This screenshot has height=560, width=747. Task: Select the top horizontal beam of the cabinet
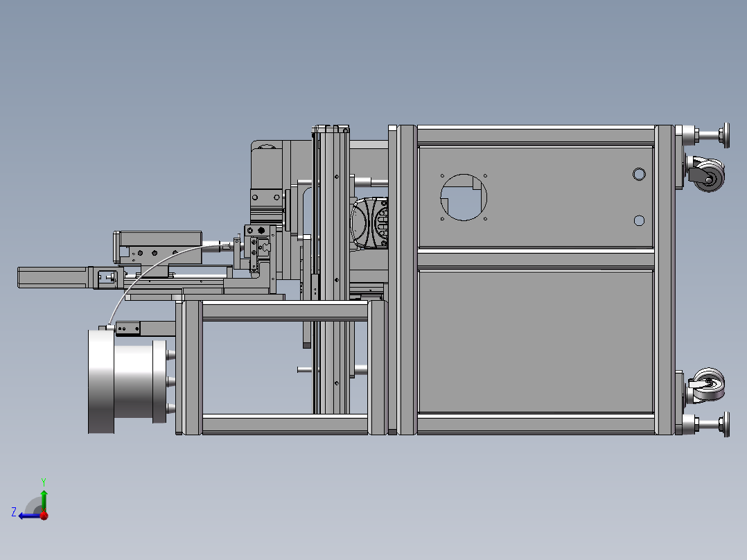pos(536,135)
